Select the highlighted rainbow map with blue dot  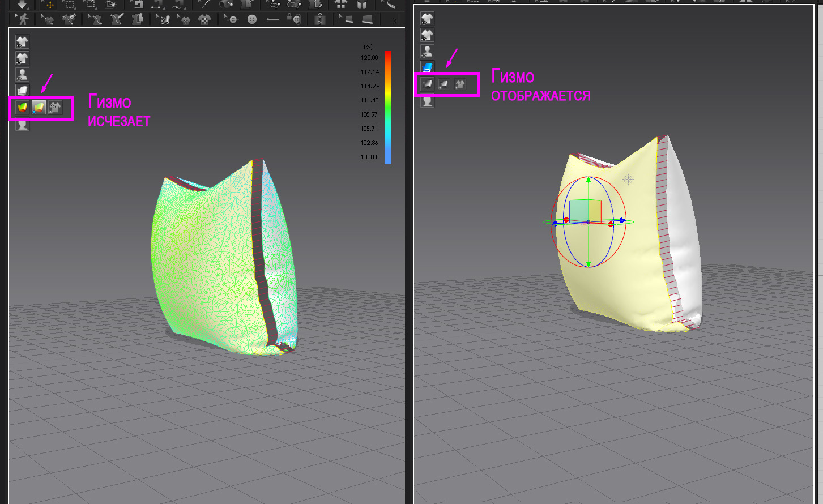[x=39, y=107]
